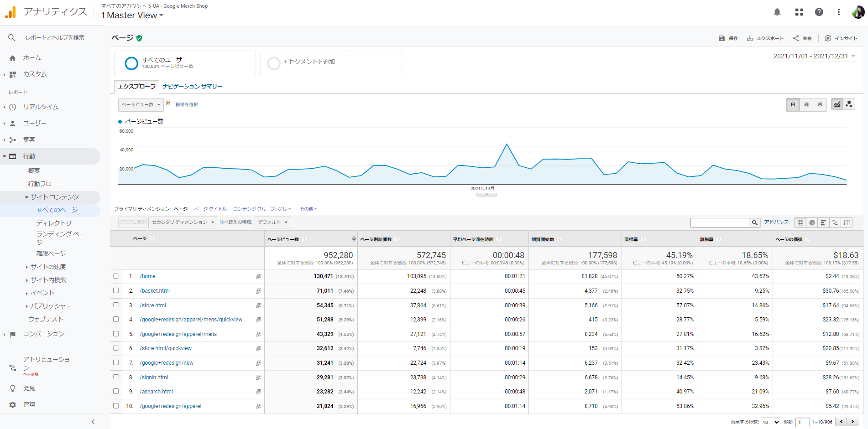Image resolution: width=868 pixels, height=429 pixels.
Task: Click the table search magnifier button
Action: [x=755, y=222]
